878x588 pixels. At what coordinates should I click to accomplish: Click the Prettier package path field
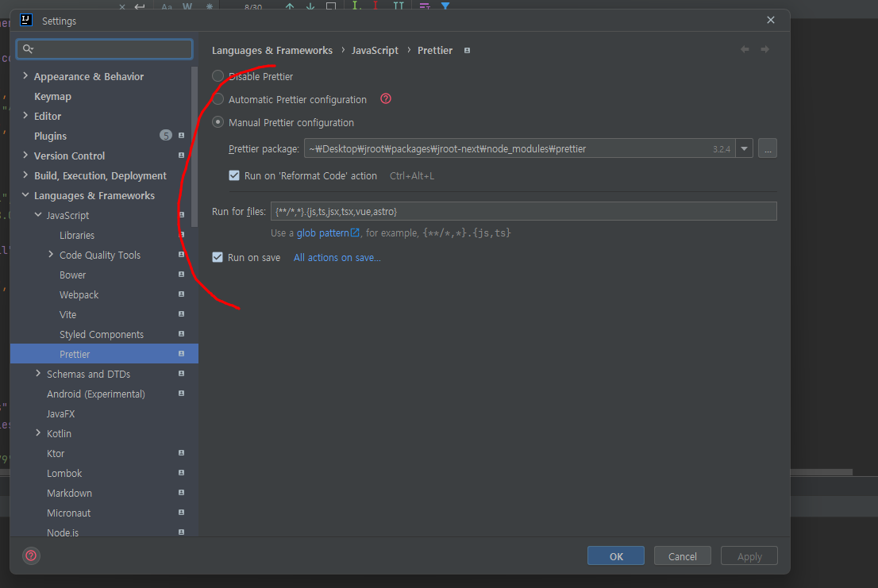[519, 149]
